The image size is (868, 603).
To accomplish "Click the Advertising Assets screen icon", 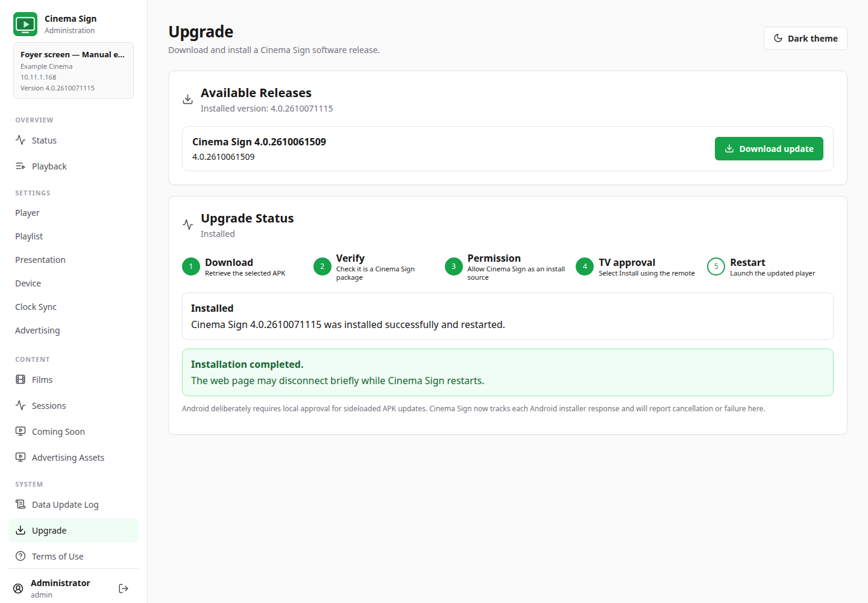I will click(x=20, y=457).
